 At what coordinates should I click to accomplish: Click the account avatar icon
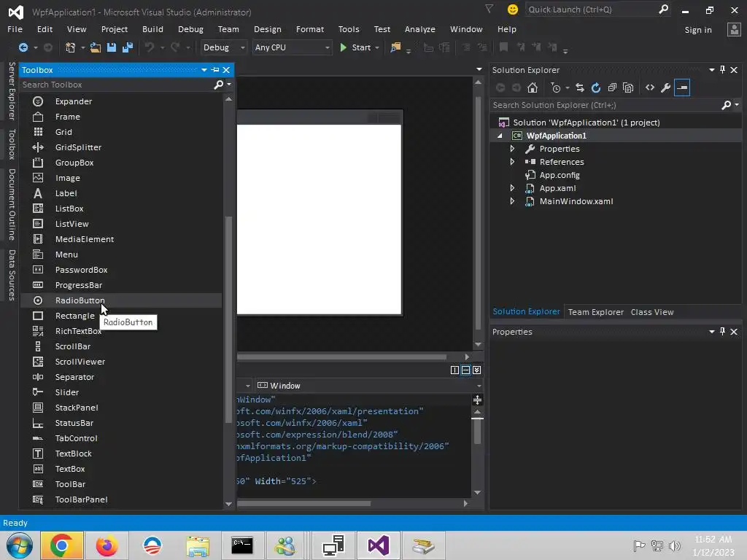[x=734, y=29]
